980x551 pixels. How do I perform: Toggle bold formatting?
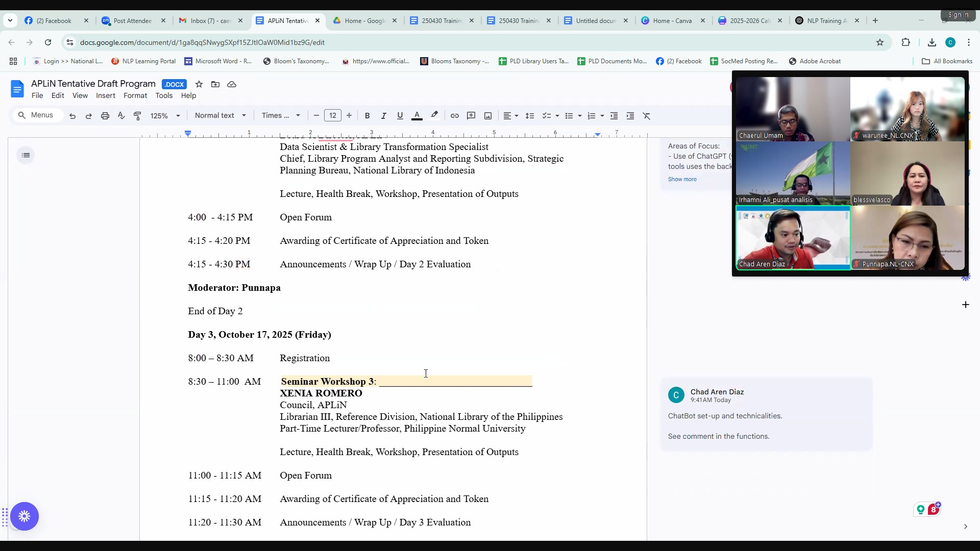367,116
